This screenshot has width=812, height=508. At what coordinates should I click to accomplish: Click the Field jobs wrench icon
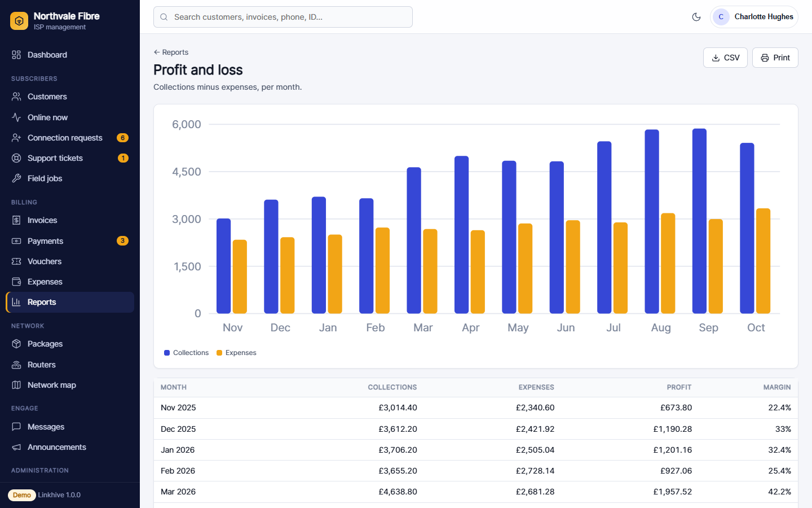(x=16, y=178)
